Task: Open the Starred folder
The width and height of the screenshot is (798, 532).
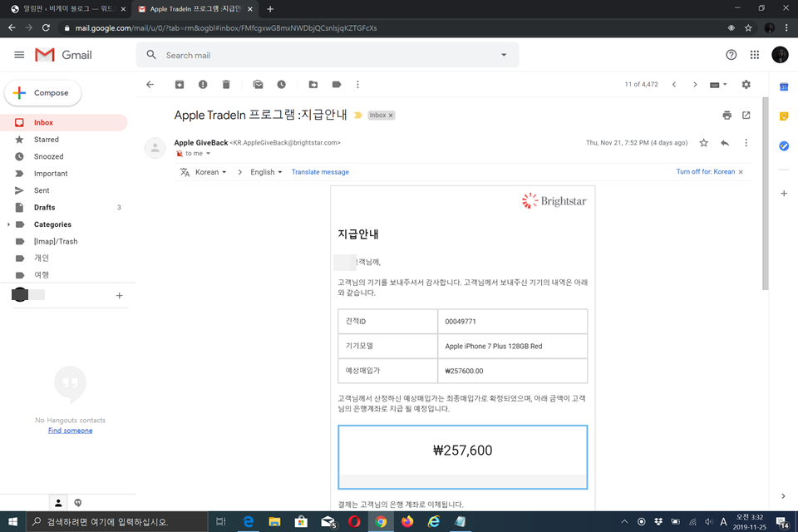Action: pos(64,140)
